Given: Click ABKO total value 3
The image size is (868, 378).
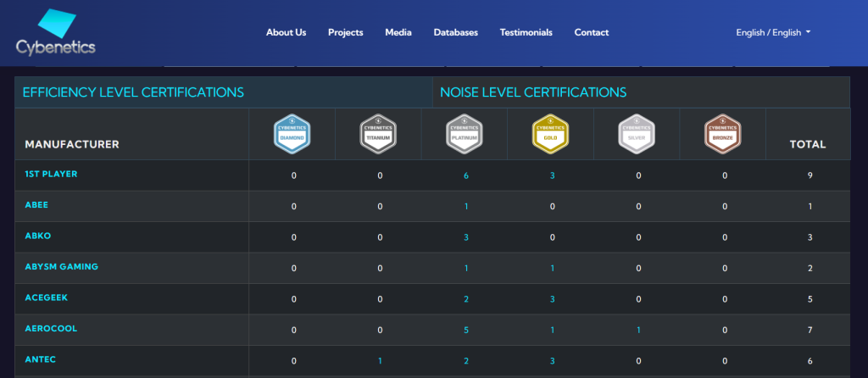Looking at the screenshot, I should pos(810,238).
